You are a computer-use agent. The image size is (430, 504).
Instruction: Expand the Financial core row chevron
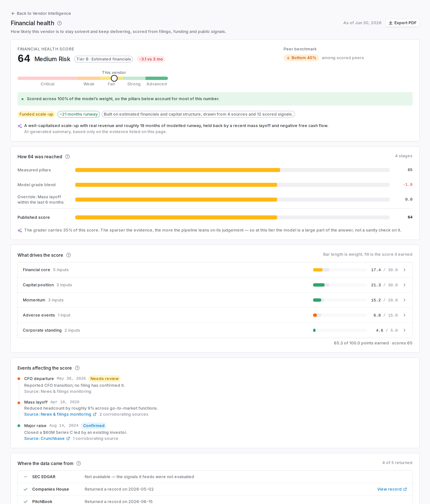coord(404,270)
